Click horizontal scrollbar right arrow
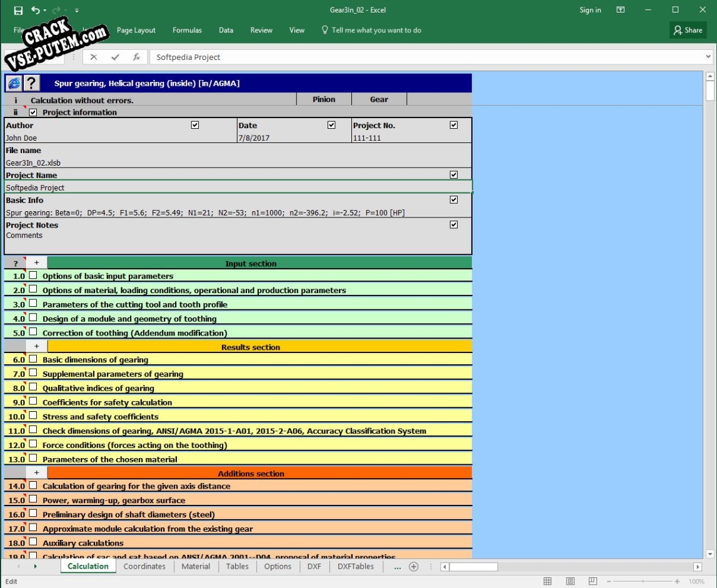This screenshot has height=588, width=717. pos(698,567)
